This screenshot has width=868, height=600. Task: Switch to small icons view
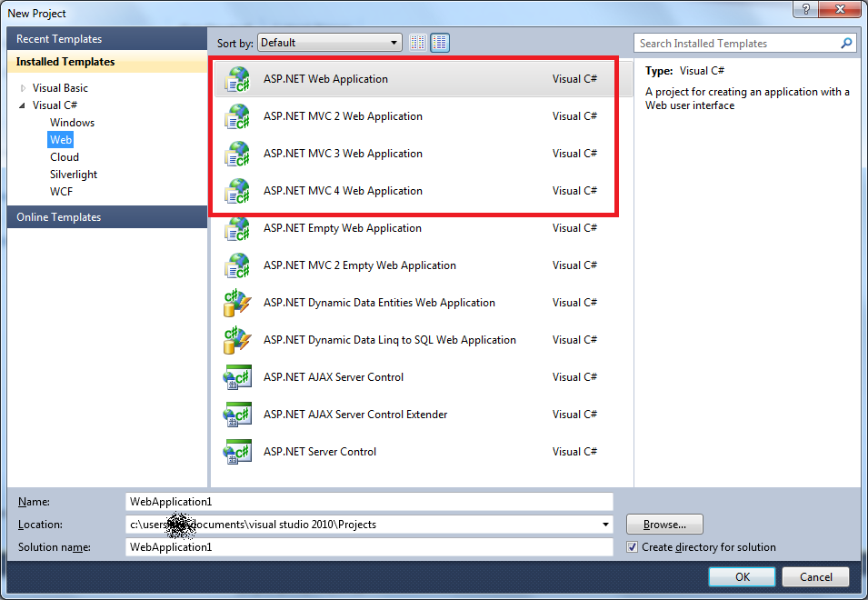coord(418,43)
